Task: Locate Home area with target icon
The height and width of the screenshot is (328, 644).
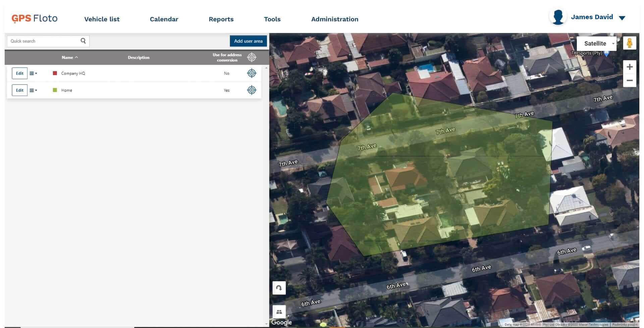Action: pyautogui.click(x=252, y=90)
